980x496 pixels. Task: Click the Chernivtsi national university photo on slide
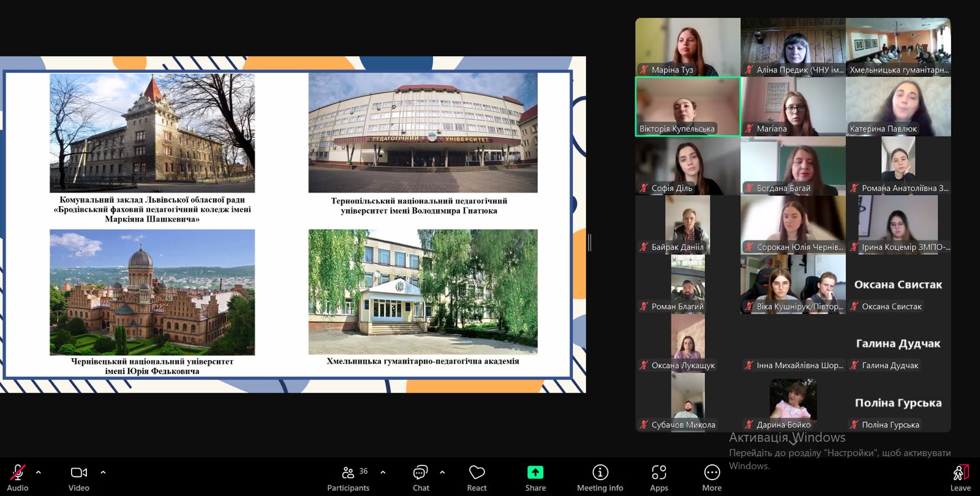tap(153, 292)
